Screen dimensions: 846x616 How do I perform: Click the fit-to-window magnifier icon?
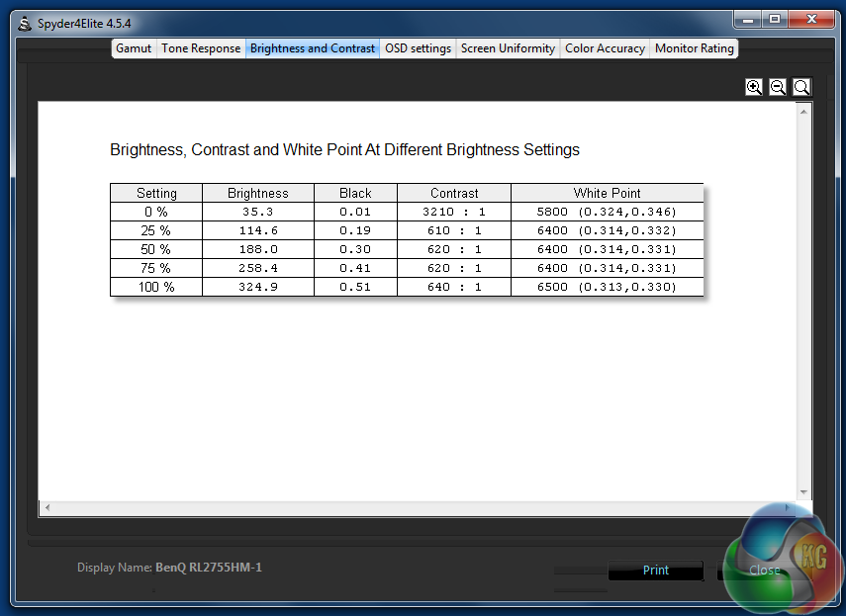(x=801, y=87)
